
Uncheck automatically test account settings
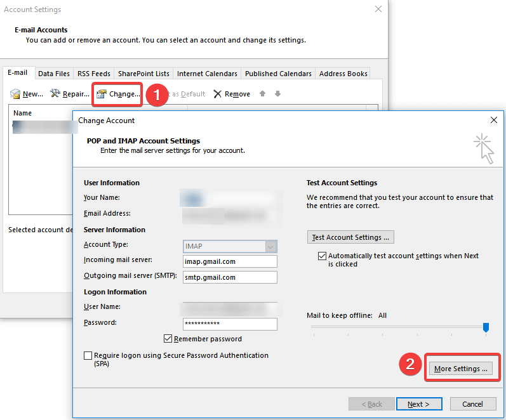(322, 256)
